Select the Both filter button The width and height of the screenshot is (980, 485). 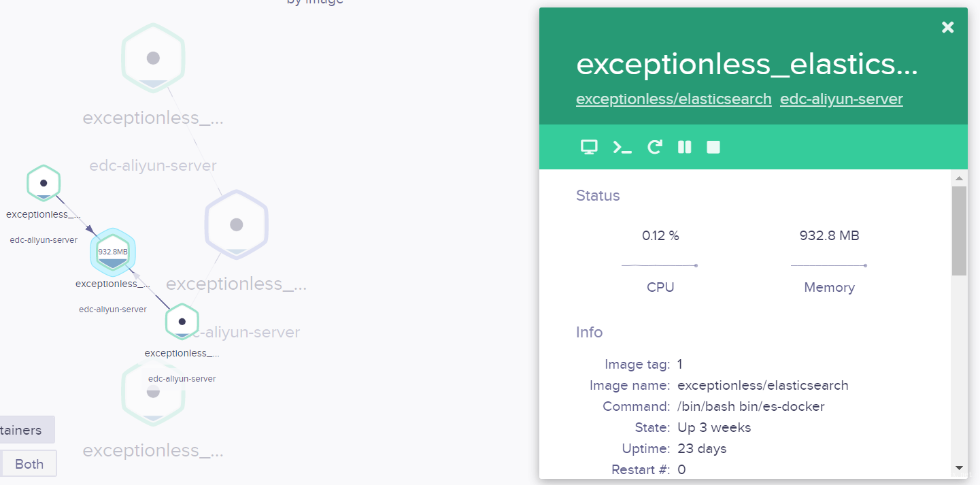tap(29, 464)
